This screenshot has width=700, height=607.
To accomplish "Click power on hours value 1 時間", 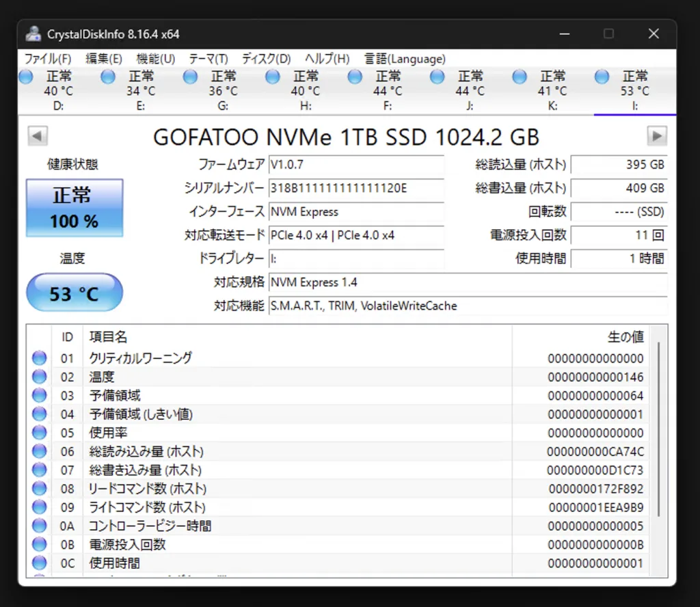I will (619, 258).
